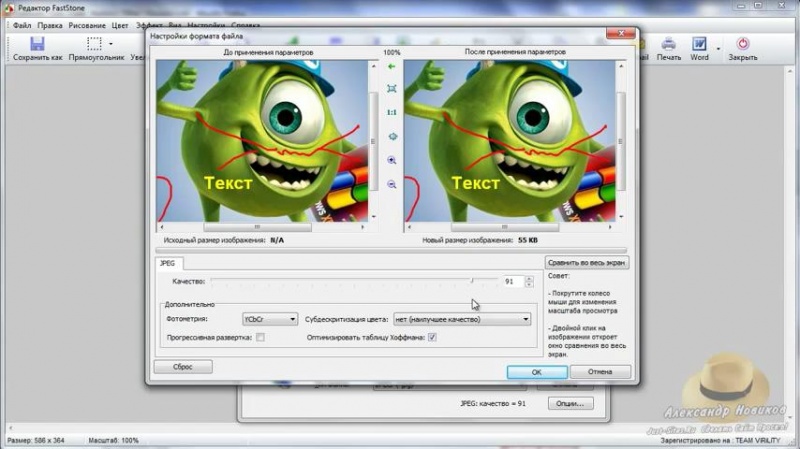Click the quality slider handle
This screenshot has width=800, height=449.
pos(472,281)
